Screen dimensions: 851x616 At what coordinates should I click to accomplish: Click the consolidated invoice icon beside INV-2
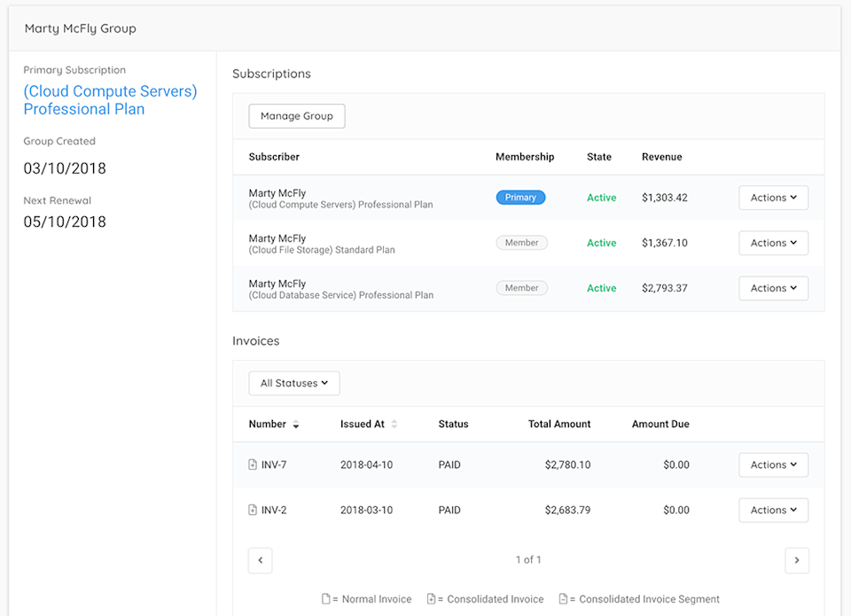(253, 510)
